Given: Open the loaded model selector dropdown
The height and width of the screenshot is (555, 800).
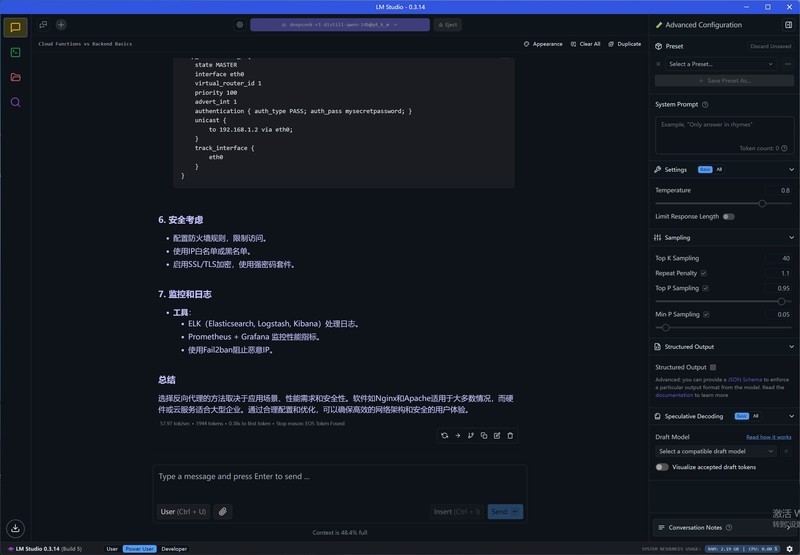Looking at the screenshot, I should coord(340,24).
